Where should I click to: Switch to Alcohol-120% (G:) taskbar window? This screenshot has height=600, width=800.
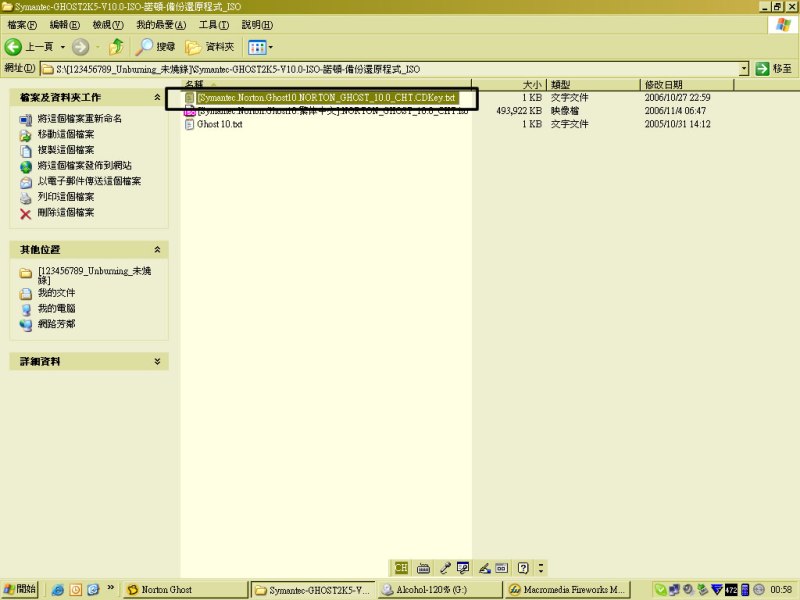439,590
